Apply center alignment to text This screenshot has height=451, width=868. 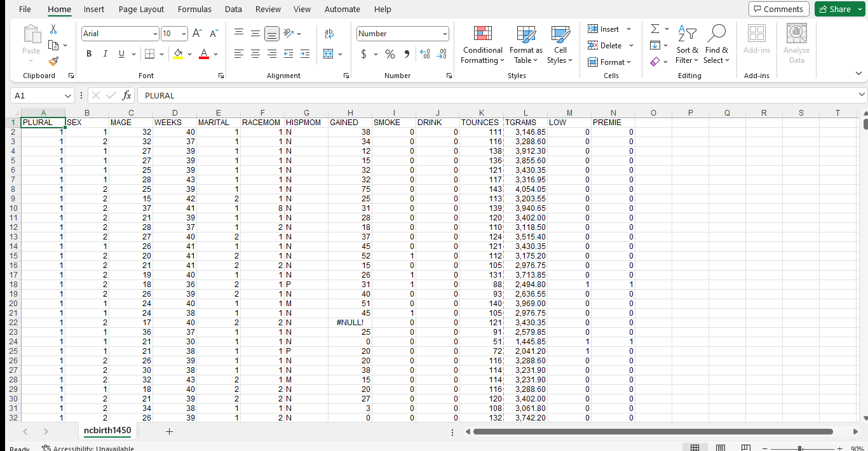coord(255,53)
